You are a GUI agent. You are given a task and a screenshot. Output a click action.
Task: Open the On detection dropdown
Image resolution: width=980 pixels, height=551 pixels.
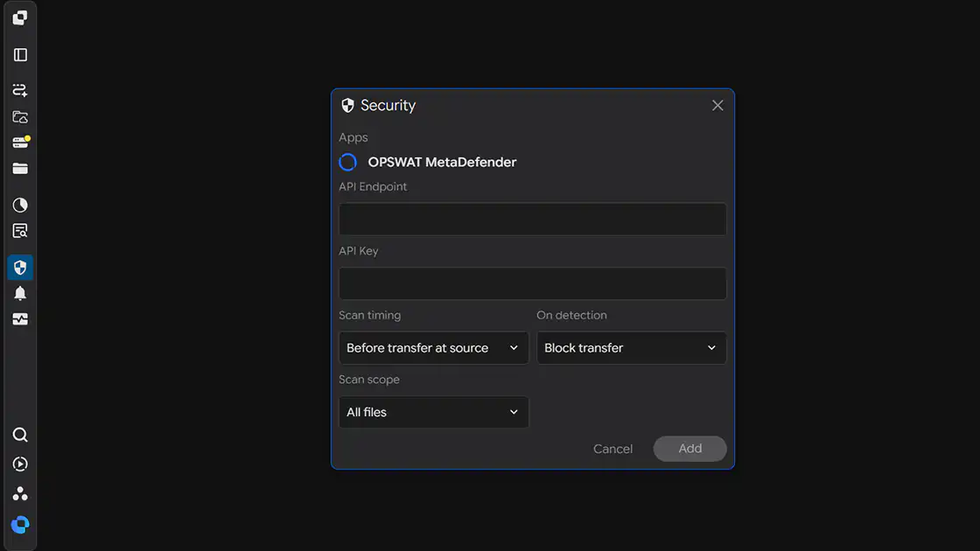click(x=631, y=348)
